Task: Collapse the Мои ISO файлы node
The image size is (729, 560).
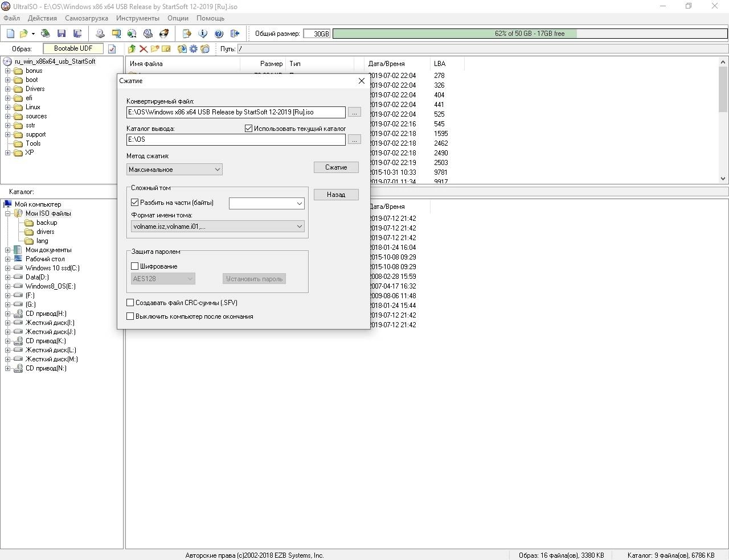Action: click(x=8, y=214)
